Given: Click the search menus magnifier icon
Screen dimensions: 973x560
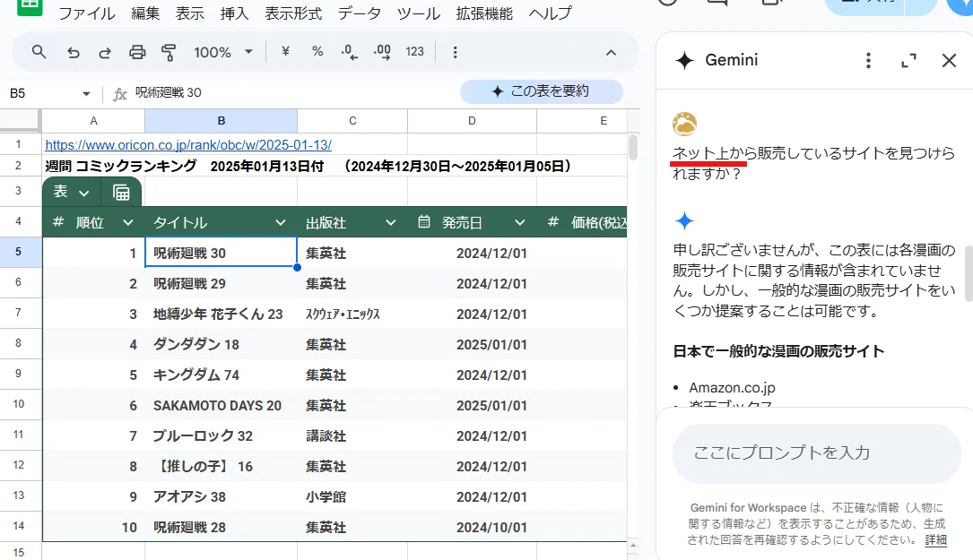Looking at the screenshot, I should 39,52.
